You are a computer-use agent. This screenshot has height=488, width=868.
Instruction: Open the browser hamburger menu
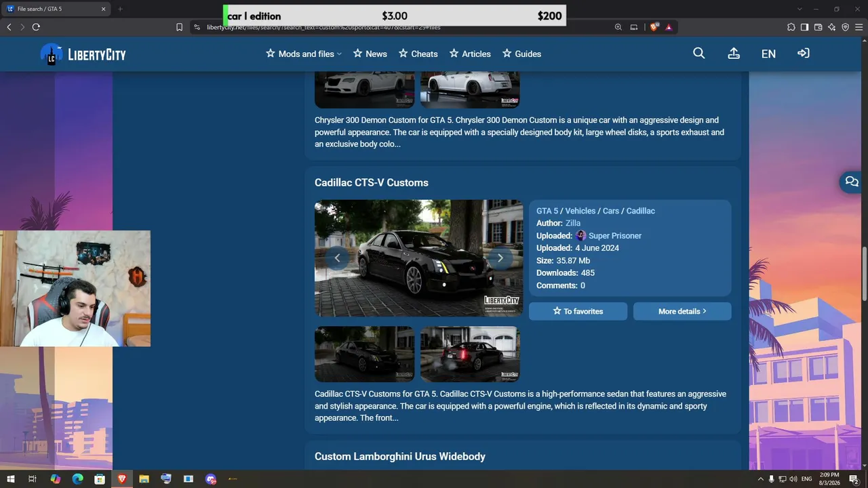[859, 27]
